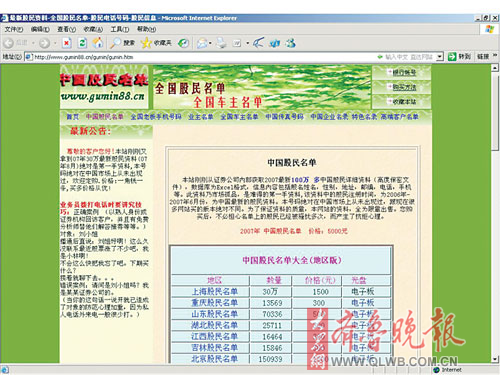This screenshot has height=375, width=500.
Task: Click the Messenger people toolbar icon
Action: (291, 43)
